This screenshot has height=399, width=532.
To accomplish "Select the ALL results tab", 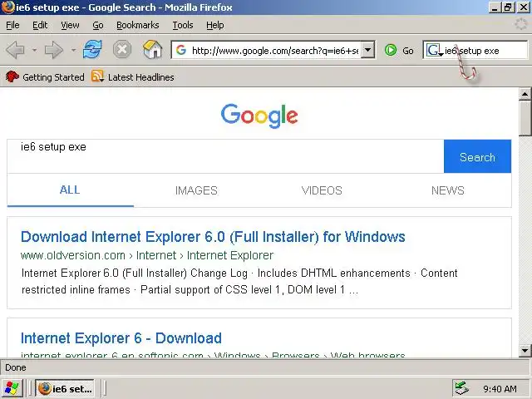I will (70, 190).
